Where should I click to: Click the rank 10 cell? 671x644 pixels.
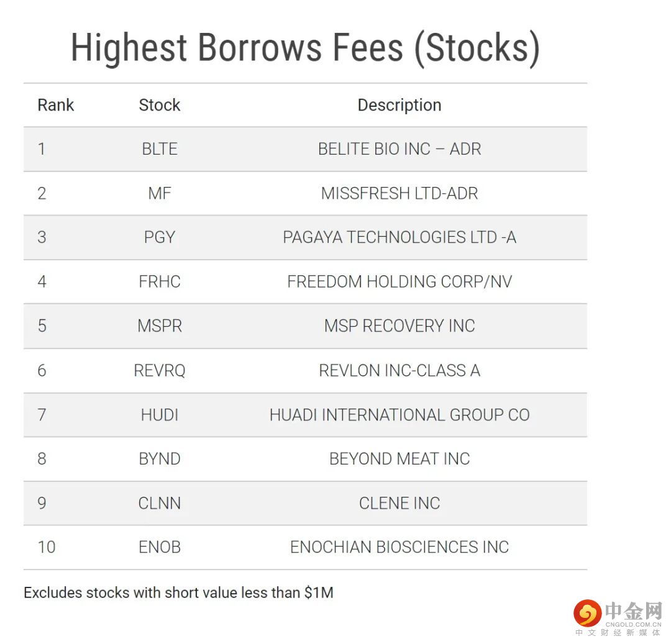pyautogui.click(x=47, y=547)
